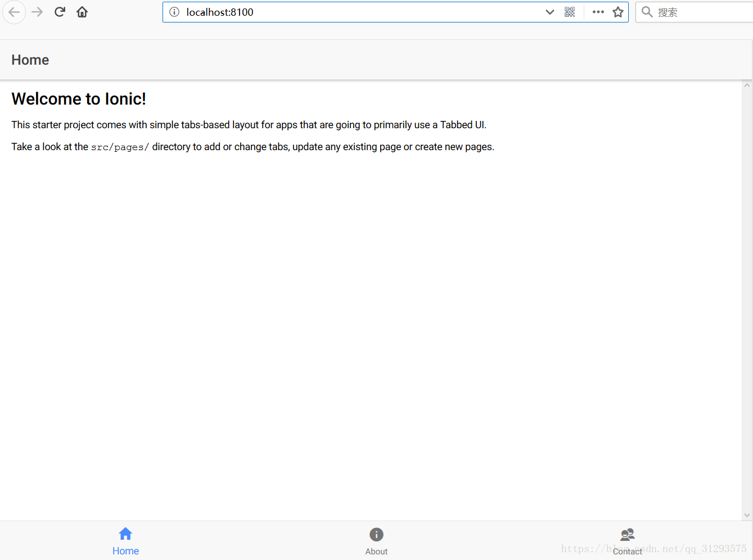Screen dimensions: 753x560
Task: Click the src/pages/ code text
Action: point(120,147)
